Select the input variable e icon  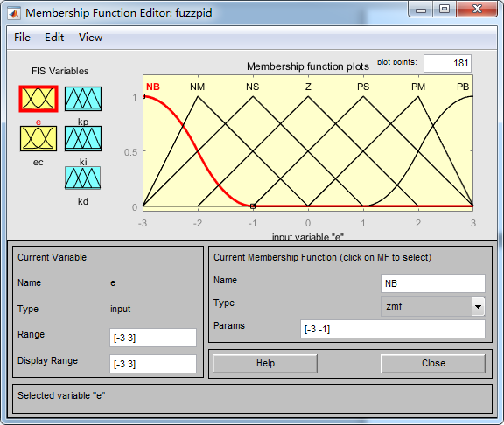pos(38,99)
